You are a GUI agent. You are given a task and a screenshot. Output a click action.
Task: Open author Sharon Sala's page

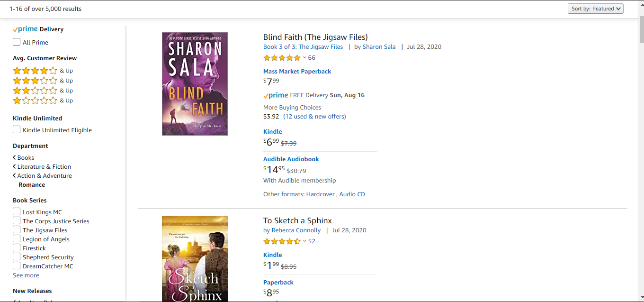click(x=379, y=47)
